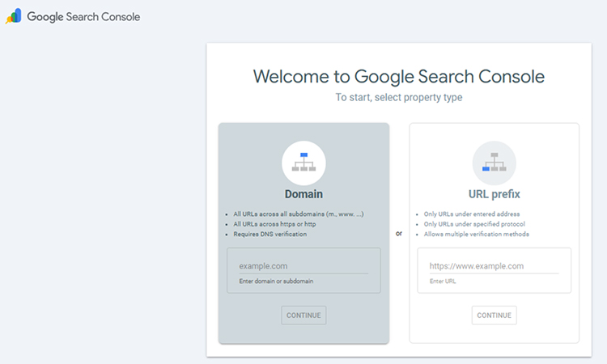
Task: Select the Domain property type heading
Action: click(303, 194)
